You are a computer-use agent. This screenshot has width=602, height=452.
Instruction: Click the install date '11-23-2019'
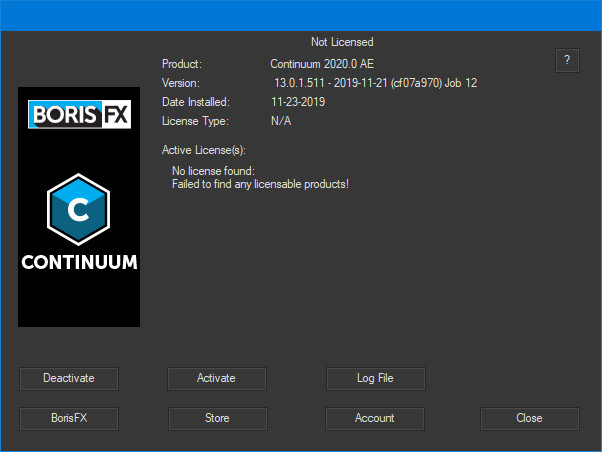(298, 102)
